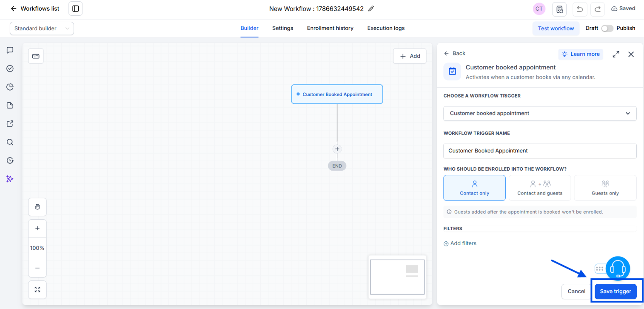Image resolution: width=644 pixels, height=309 pixels.
Task: Open the document file sidebar icon
Action: 10,106
